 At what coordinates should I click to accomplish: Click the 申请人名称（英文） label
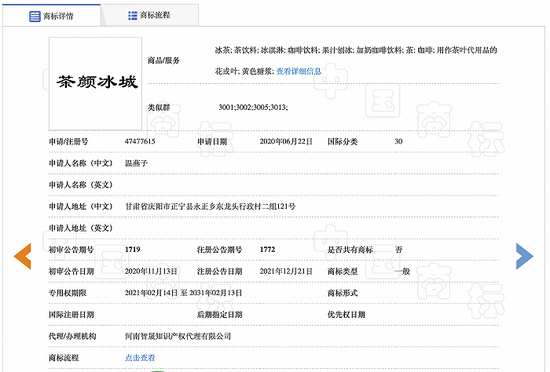click(81, 184)
